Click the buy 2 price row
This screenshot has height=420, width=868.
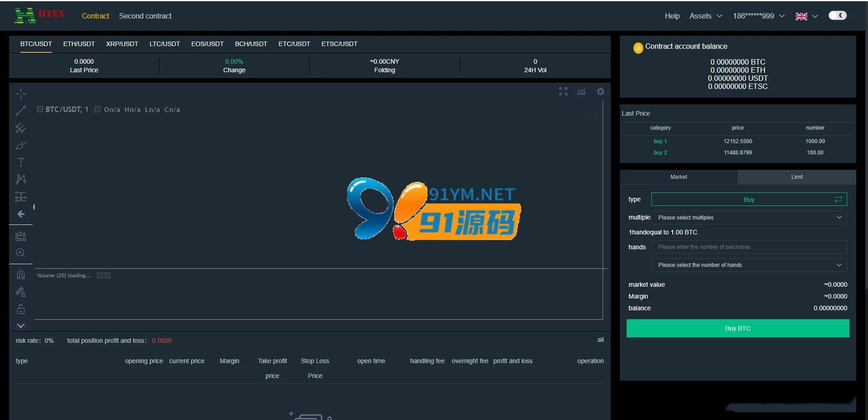click(x=738, y=153)
